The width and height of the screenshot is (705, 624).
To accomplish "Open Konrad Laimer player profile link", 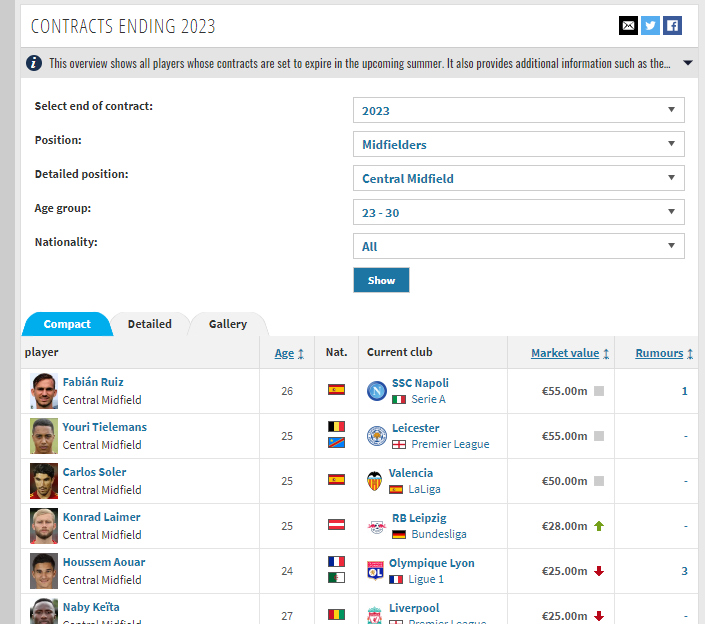I will point(102,517).
